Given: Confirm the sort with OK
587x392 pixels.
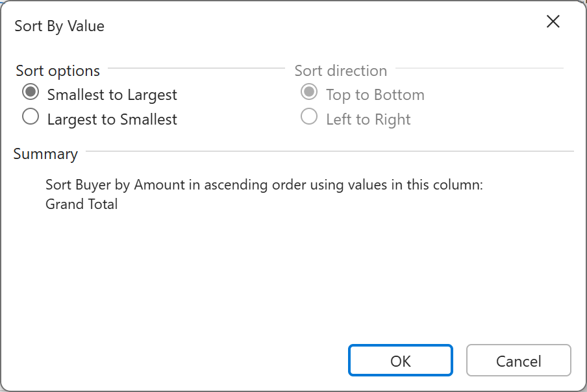Looking at the screenshot, I should [x=400, y=360].
